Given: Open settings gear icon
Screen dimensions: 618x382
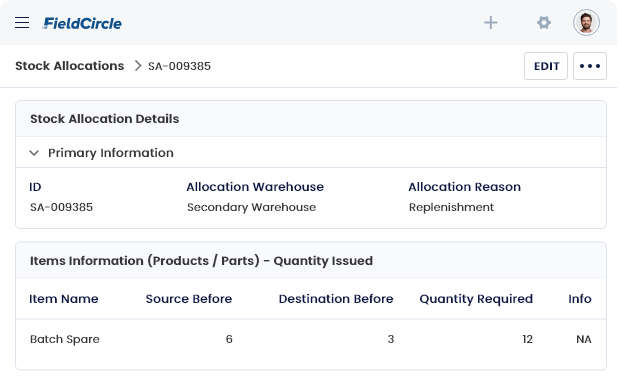Looking at the screenshot, I should (x=544, y=22).
